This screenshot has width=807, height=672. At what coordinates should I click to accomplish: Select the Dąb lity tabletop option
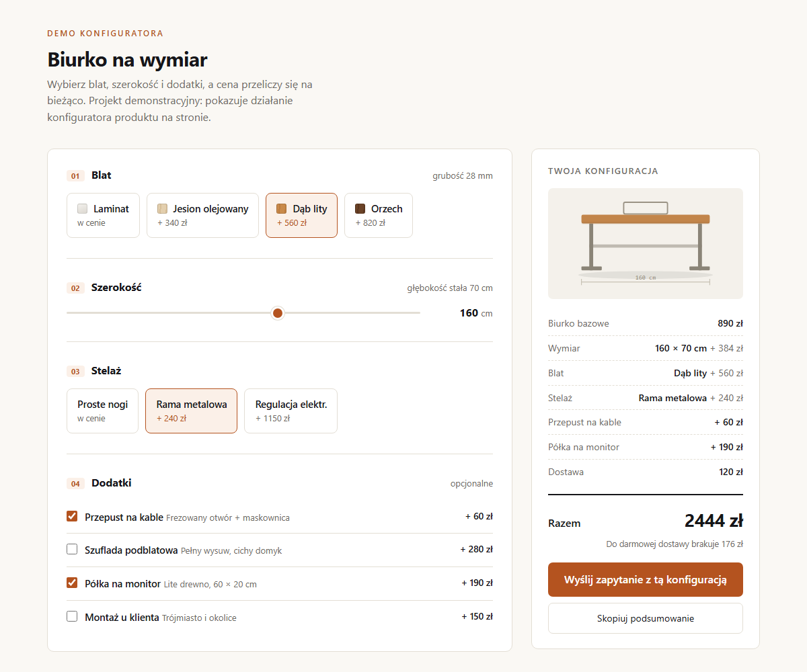point(301,215)
